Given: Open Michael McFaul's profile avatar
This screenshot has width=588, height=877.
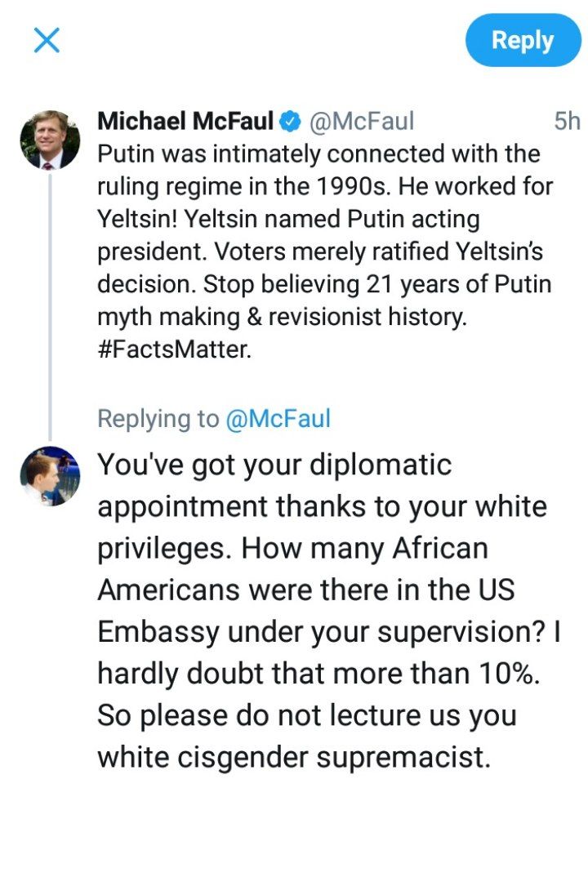Looking at the screenshot, I should click(x=50, y=139).
